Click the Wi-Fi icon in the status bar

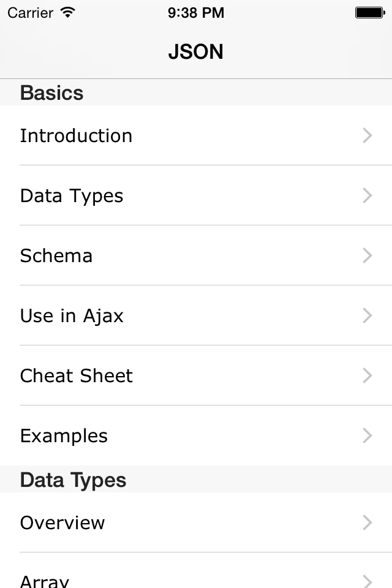point(68,12)
